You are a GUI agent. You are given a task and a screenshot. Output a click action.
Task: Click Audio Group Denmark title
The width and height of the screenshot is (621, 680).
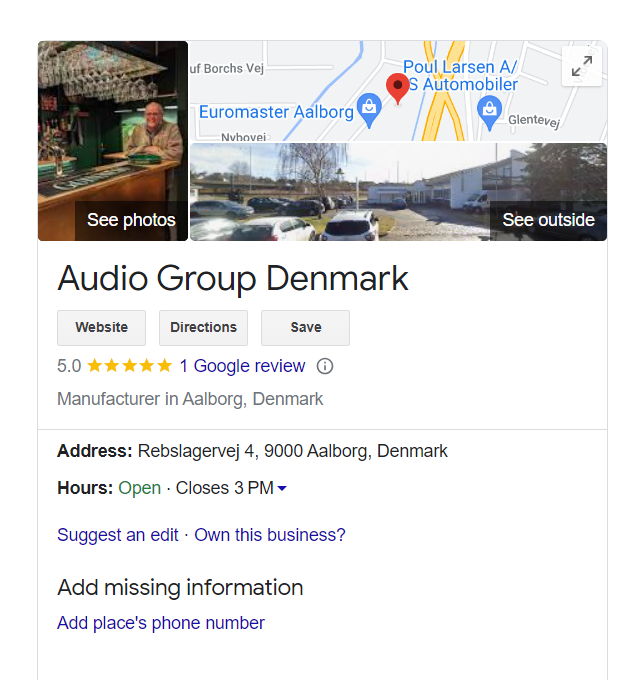pyautogui.click(x=233, y=278)
